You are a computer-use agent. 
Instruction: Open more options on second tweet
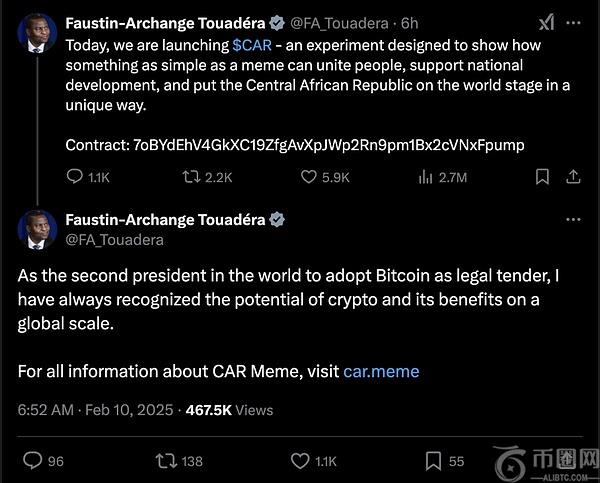tap(573, 220)
